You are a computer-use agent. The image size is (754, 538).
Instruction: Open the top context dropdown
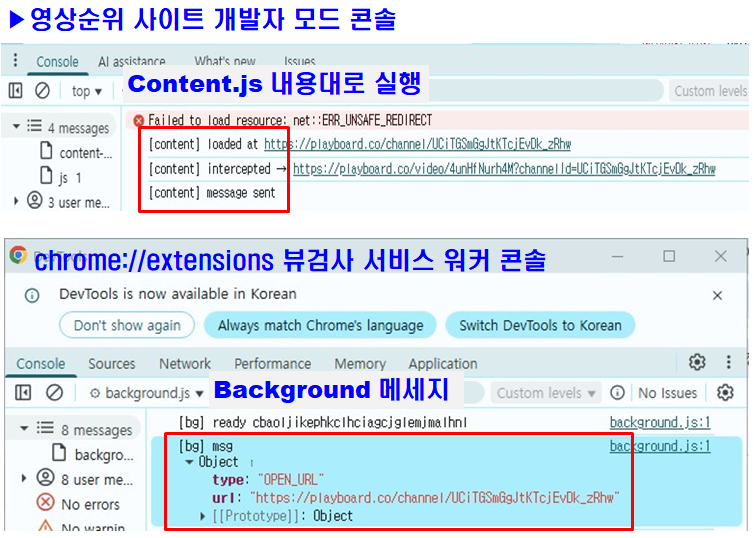(x=87, y=91)
